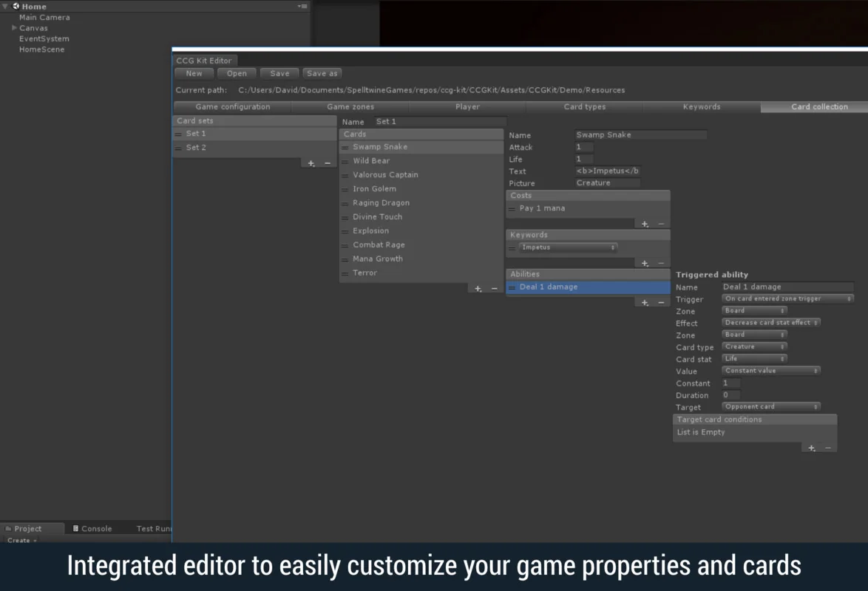Switch to the Keywords tab

pyautogui.click(x=701, y=106)
